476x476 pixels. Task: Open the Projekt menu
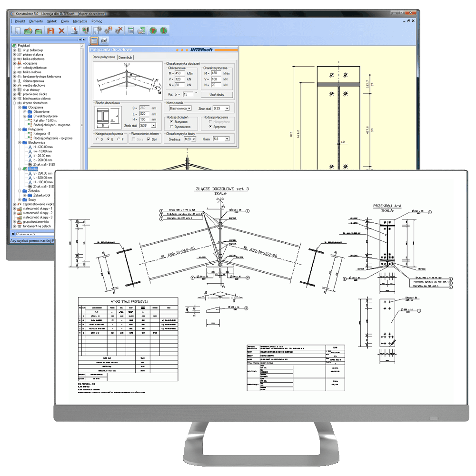(x=20, y=21)
